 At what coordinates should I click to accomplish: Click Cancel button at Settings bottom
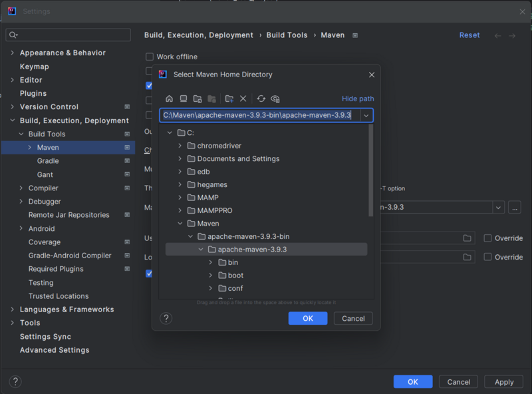458,382
